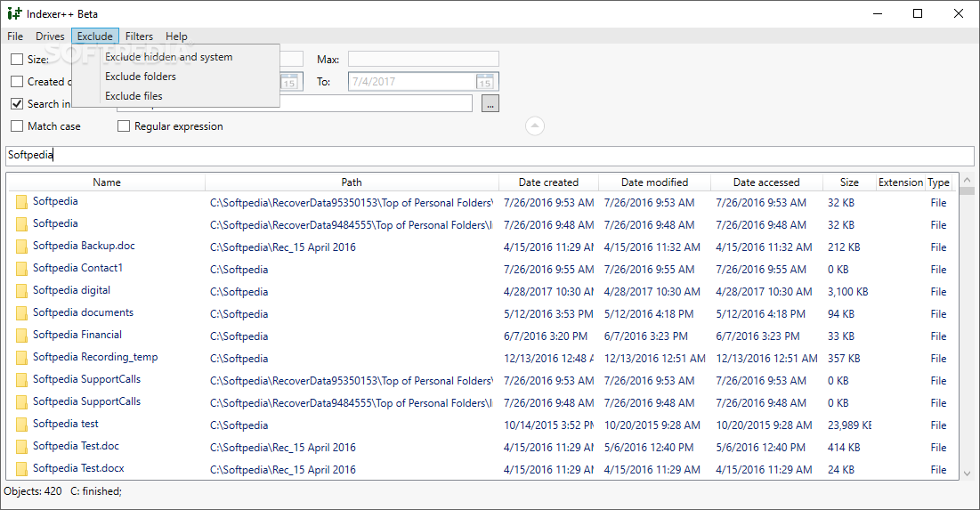Click folder icon of Softpedia digital
This screenshot has width=980, height=510.
coord(22,291)
